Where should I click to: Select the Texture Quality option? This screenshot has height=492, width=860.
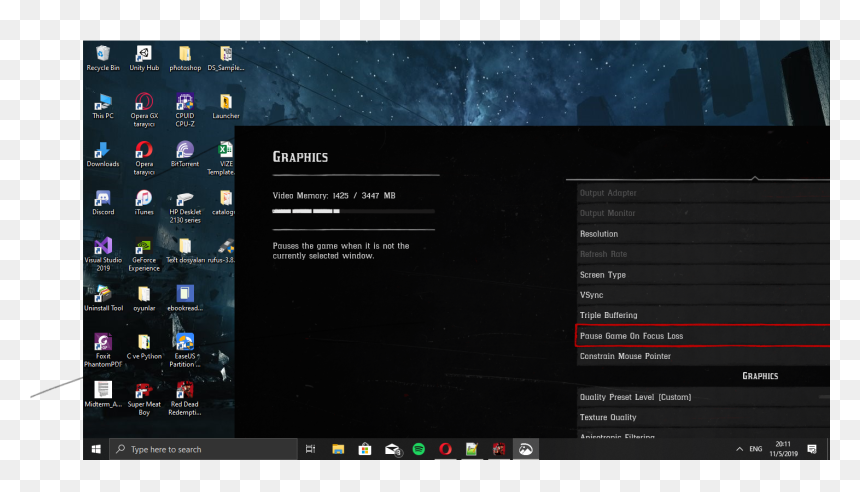(703, 417)
